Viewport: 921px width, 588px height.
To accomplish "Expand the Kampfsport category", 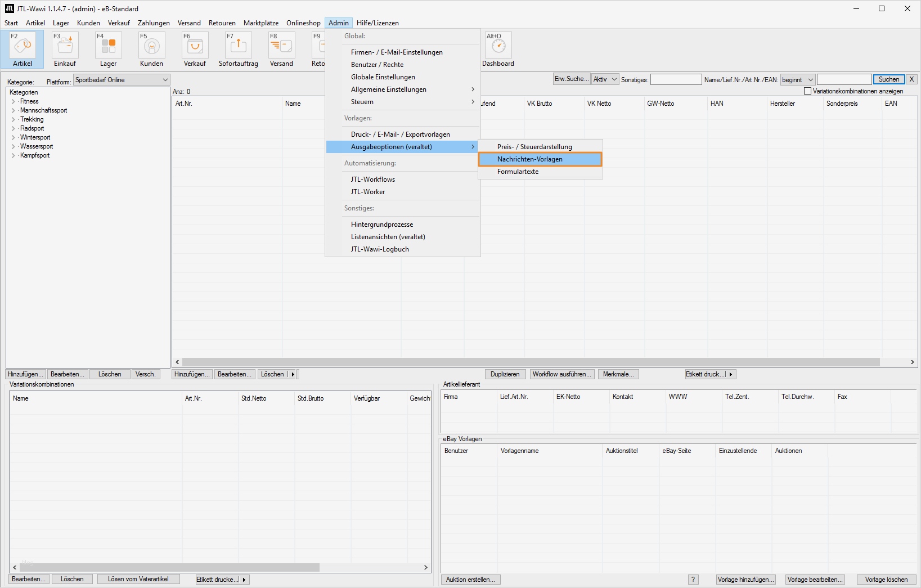I will (14, 155).
